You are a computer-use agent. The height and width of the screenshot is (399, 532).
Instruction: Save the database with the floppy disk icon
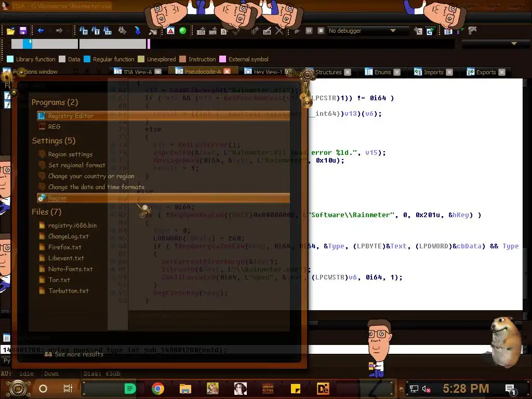coord(23,31)
